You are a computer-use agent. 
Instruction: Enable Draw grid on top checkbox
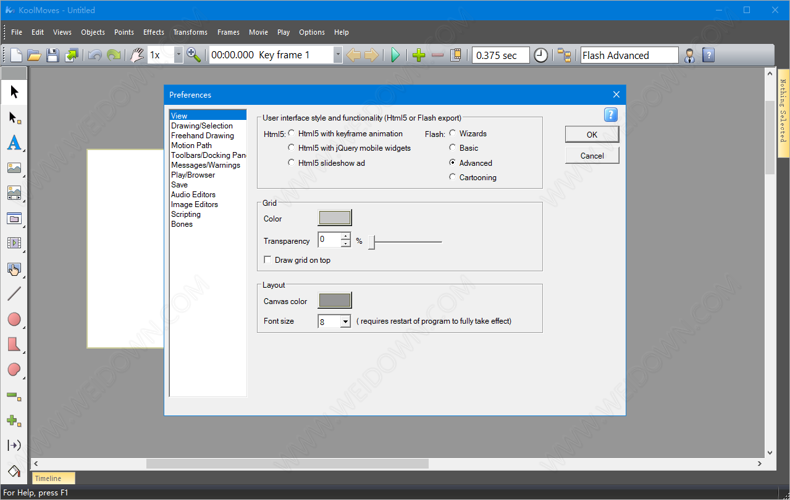(268, 260)
